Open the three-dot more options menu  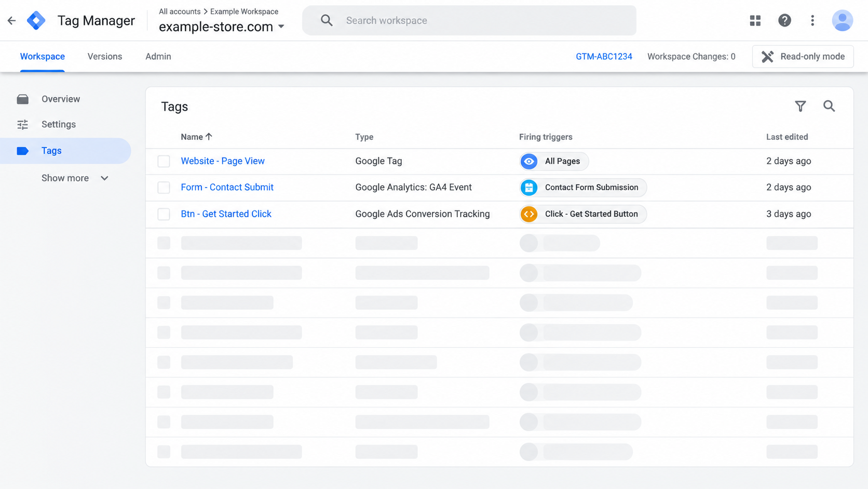812,20
